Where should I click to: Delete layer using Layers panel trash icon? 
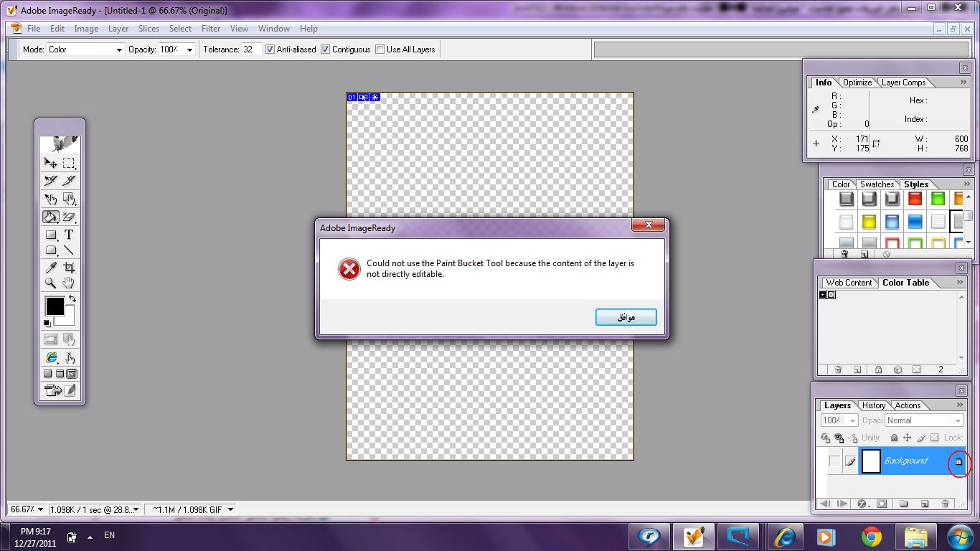[x=945, y=504]
